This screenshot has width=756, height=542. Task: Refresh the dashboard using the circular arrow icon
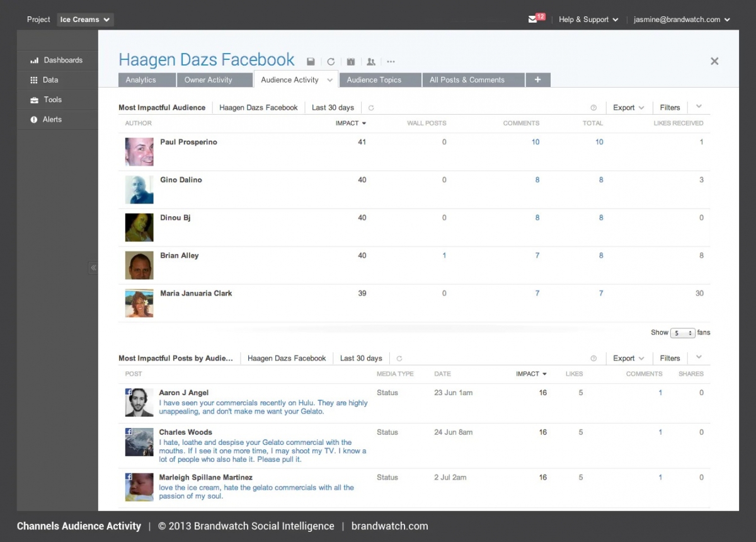(x=331, y=61)
